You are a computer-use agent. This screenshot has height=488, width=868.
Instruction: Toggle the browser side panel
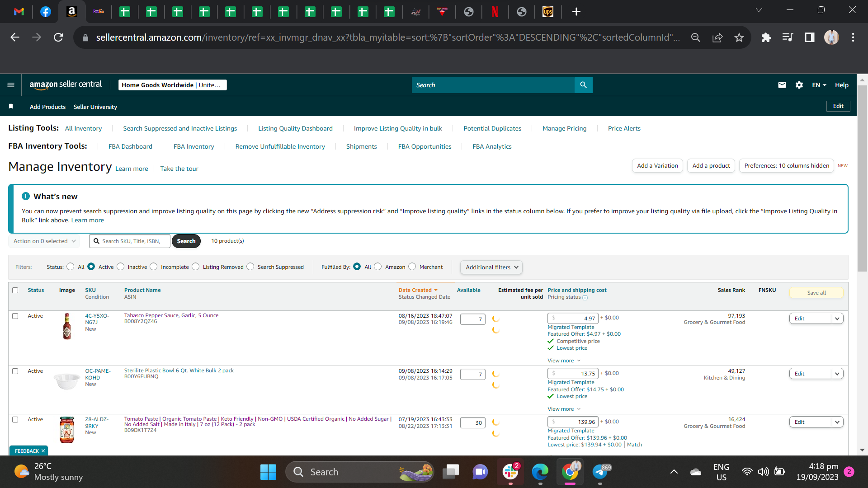(809, 38)
